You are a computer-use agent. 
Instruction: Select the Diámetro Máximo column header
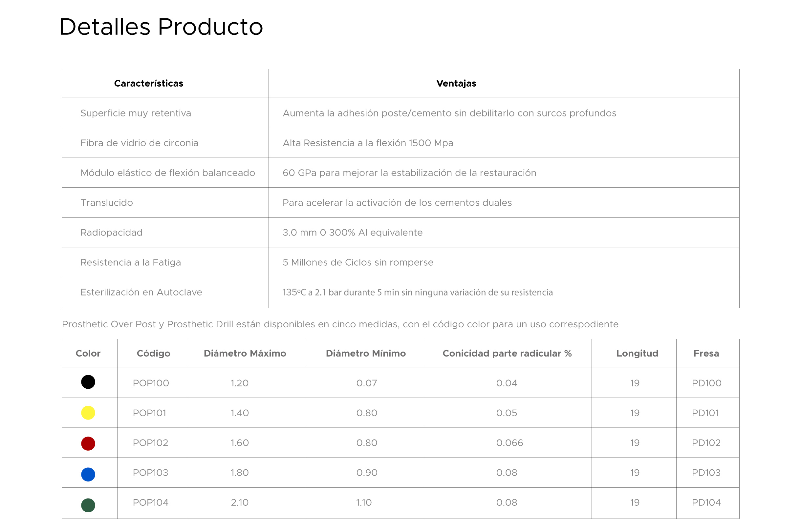coord(245,353)
